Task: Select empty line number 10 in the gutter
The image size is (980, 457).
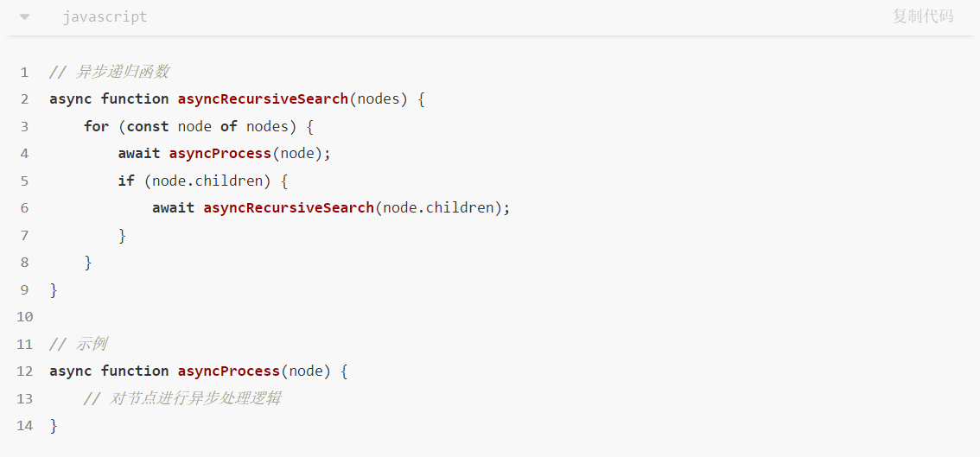Action: 24,316
